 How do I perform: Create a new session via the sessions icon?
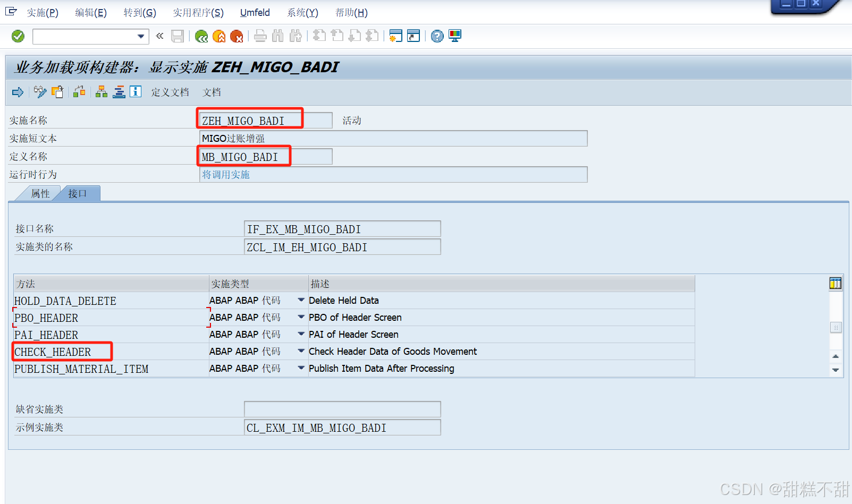pos(395,36)
